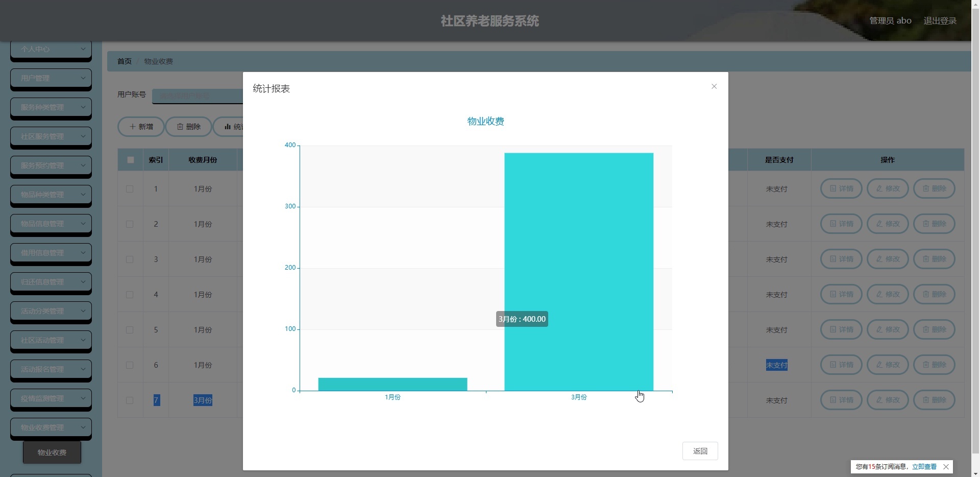Open 详情 for row 1
Screen dimensions: 980x477
[841, 188]
